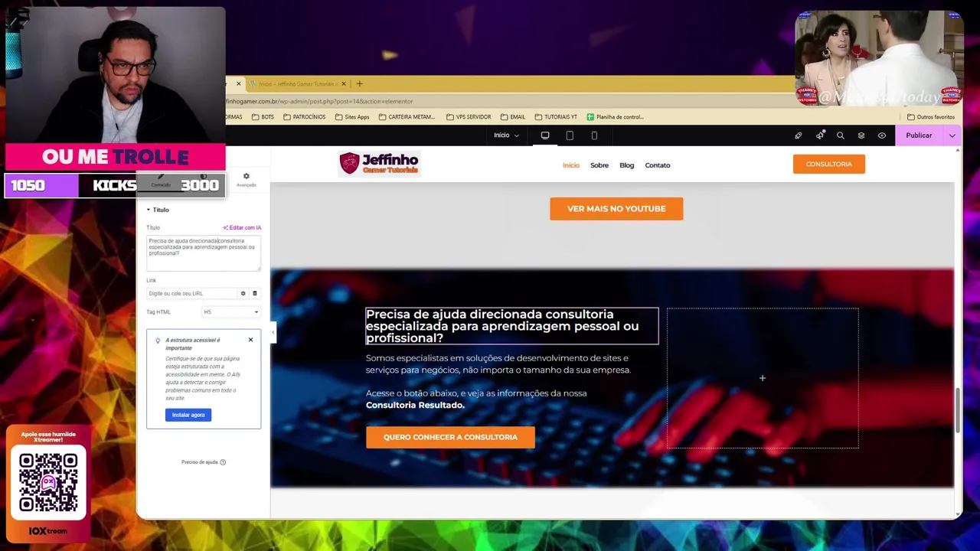This screenshot has width=980, height=551.
Task: Click the rocket launch icon in top bar
Action: (x=798, y=135)
